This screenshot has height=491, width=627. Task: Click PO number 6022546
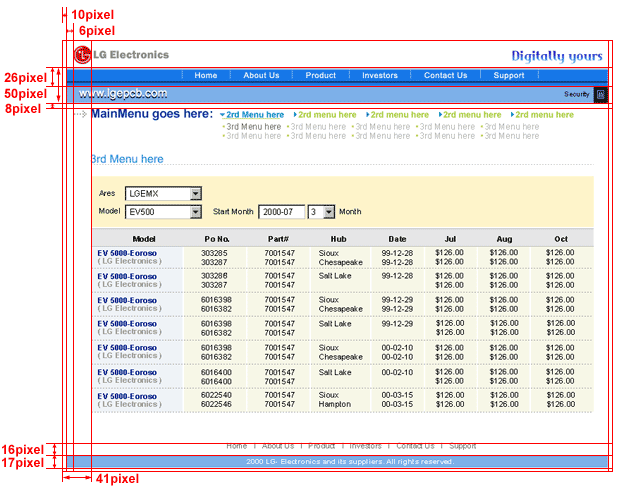tap(216, 404)
